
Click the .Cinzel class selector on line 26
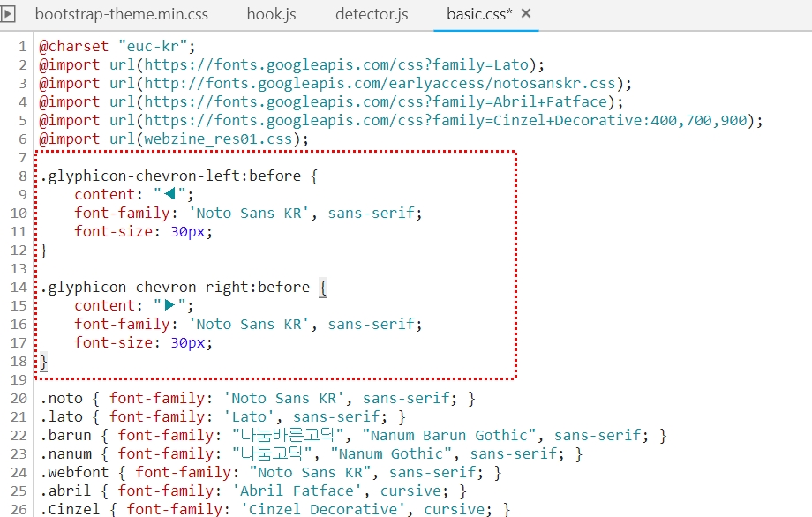pyautogui.click(x=70, y=509)
